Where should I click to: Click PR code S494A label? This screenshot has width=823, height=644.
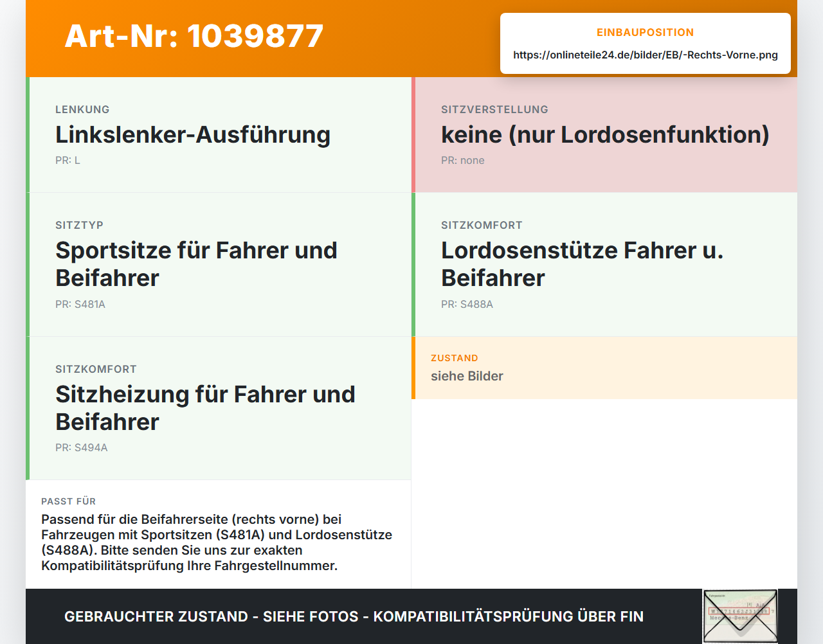(x=82, y=447)
